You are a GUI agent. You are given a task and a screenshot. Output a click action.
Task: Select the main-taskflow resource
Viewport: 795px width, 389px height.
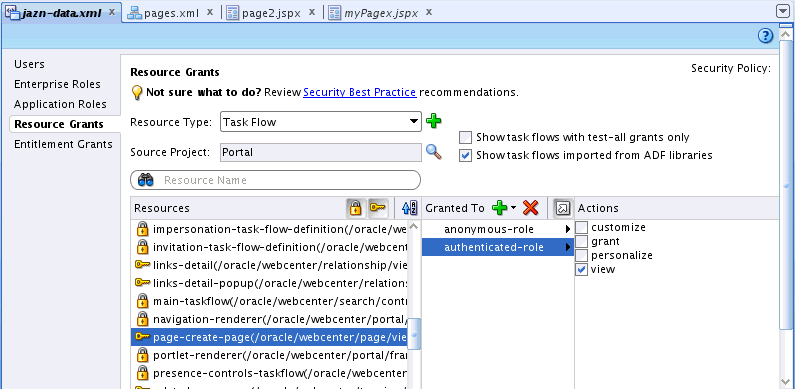point(269,301)
